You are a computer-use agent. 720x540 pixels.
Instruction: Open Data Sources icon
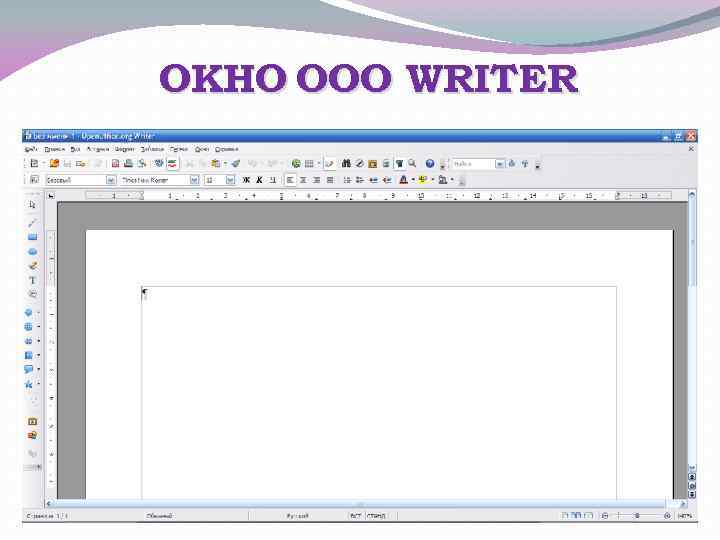click(386, 164)
